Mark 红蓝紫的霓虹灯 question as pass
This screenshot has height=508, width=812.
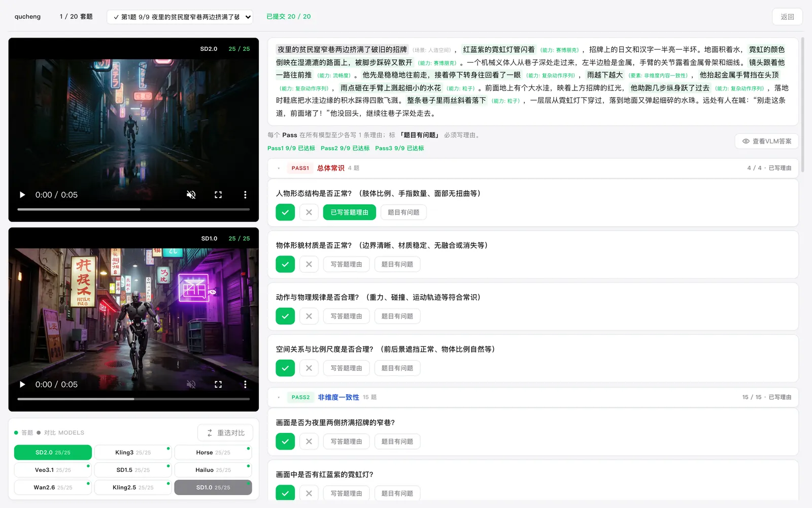(285, 493)
